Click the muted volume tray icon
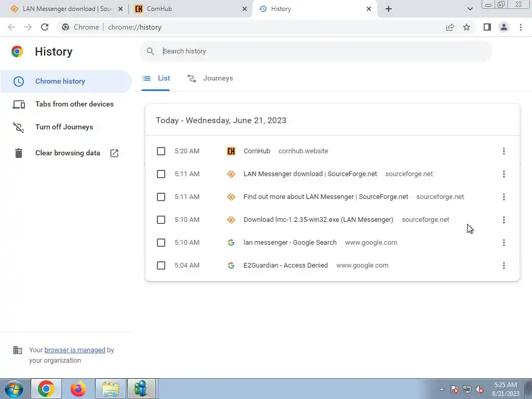Screen dimensions: 532x399 [x=480, y=390]
